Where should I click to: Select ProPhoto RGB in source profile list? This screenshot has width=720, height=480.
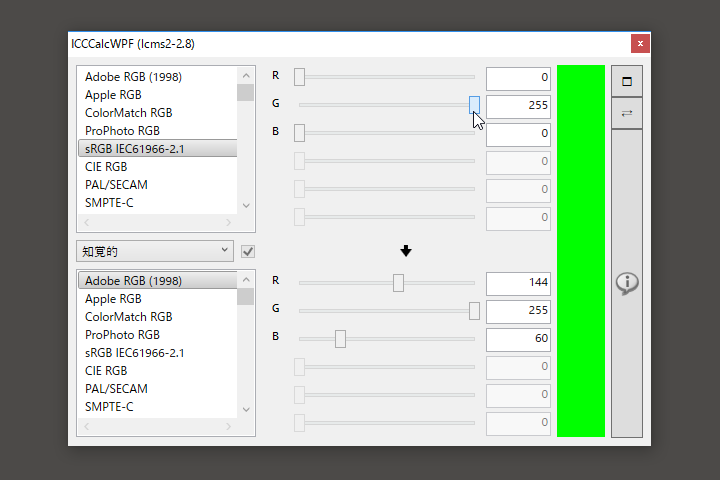[x=158, y=130]
